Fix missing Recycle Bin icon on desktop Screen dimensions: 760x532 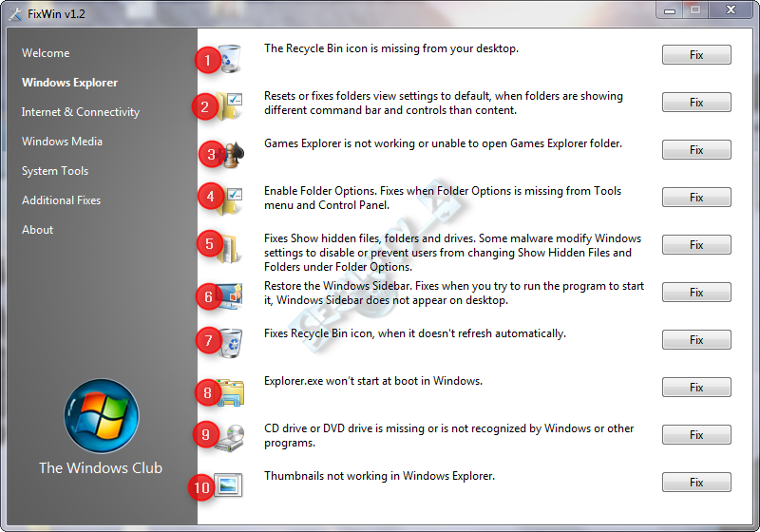[x=696, y=55]
